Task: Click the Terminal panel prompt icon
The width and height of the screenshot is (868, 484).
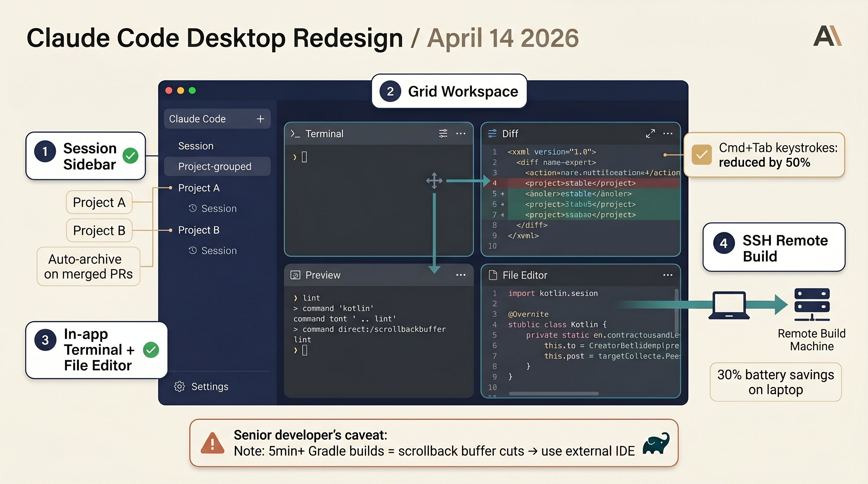Action: (x=295, y=134)
